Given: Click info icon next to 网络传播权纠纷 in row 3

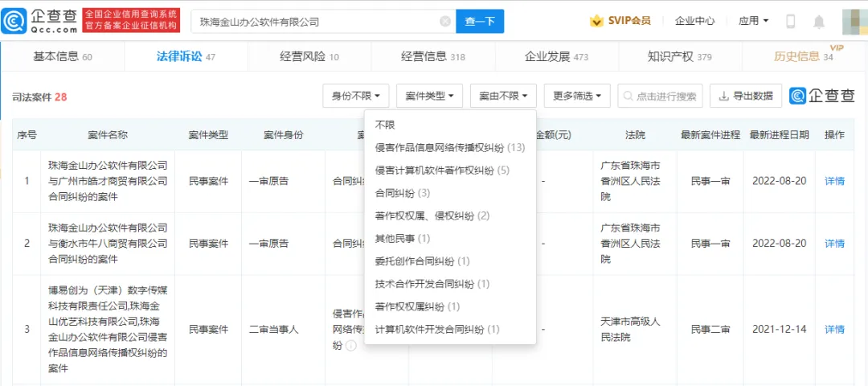Looking at the screenshot, I should click(x=350, y=345).
